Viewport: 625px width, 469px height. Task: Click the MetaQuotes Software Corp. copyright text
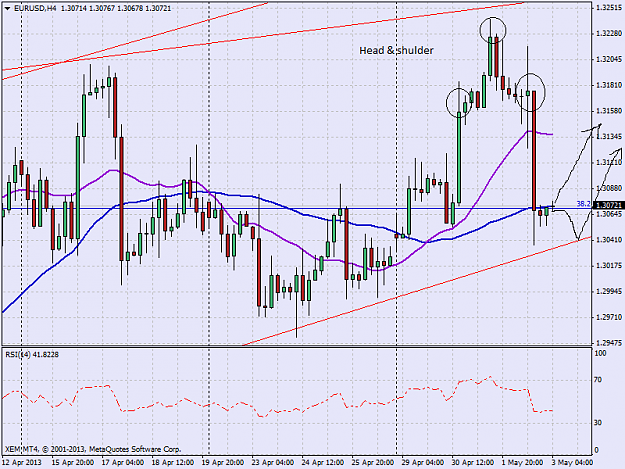(x=93, y=449)
